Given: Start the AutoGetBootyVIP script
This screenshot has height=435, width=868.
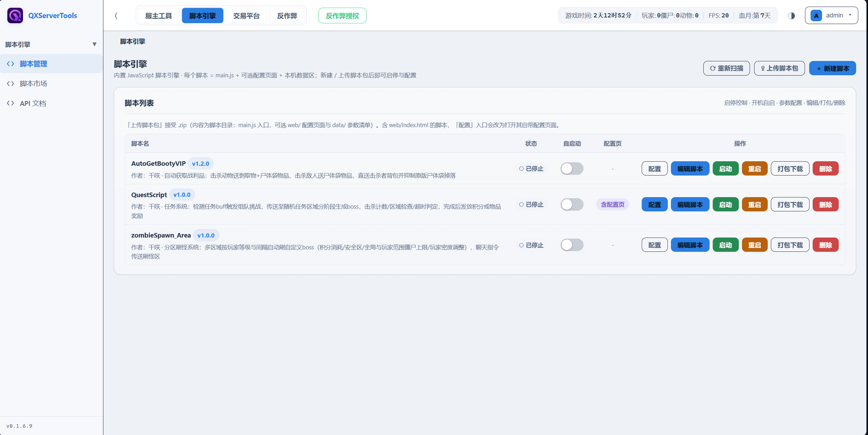Looking at the screenshot, I should (x=725, y=169).
